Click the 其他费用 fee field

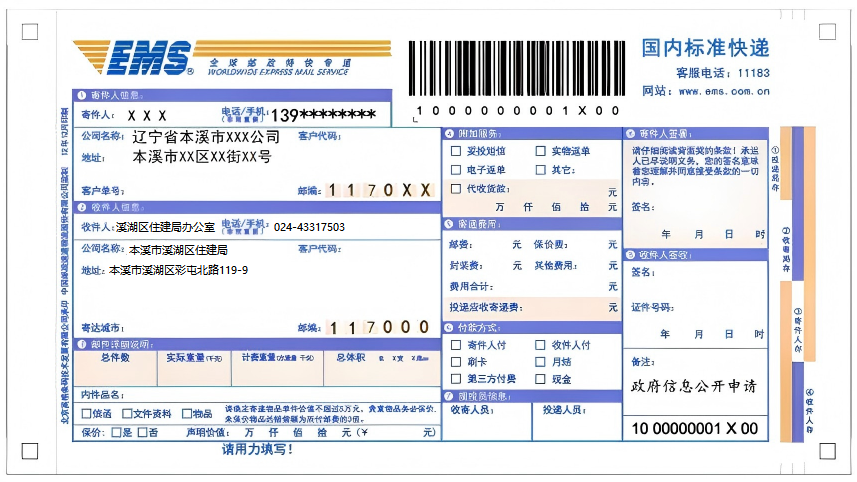point(576,266)
